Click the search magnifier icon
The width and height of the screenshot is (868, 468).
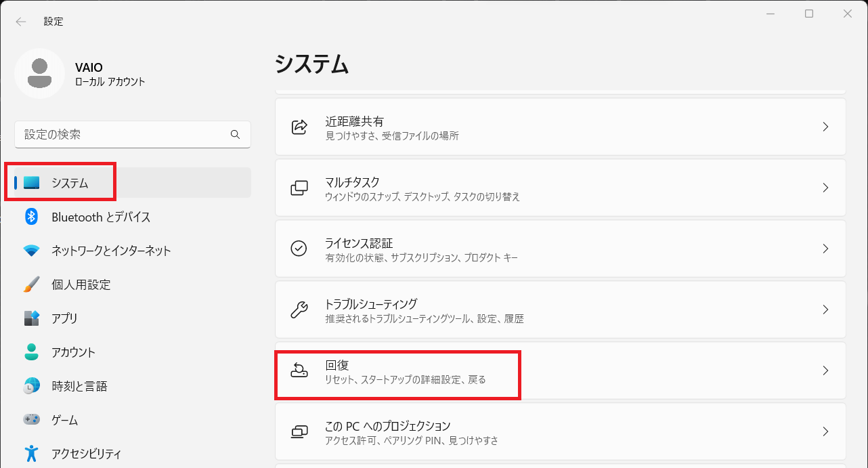(x=236, y=134)
